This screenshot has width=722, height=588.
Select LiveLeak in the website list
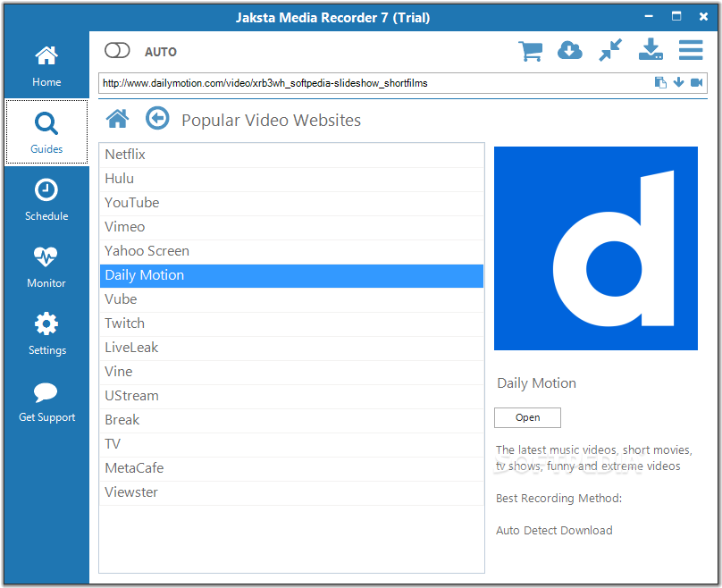291,349
